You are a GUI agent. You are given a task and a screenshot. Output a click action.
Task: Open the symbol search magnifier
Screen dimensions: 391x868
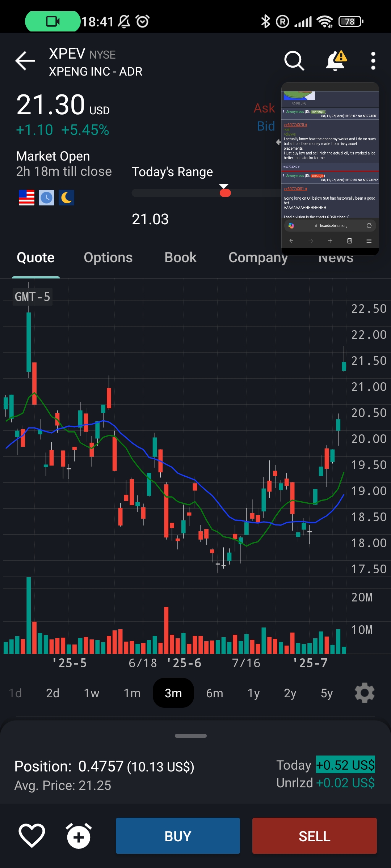coord(294,60)
